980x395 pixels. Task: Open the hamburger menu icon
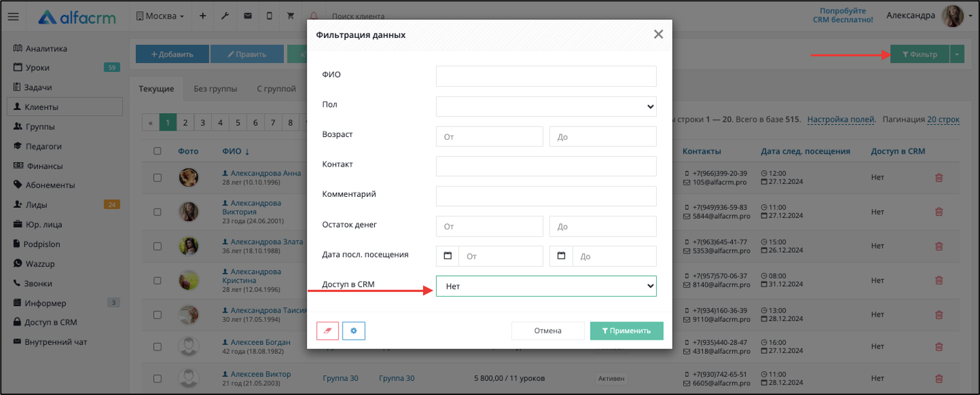(x=13, y=17)
